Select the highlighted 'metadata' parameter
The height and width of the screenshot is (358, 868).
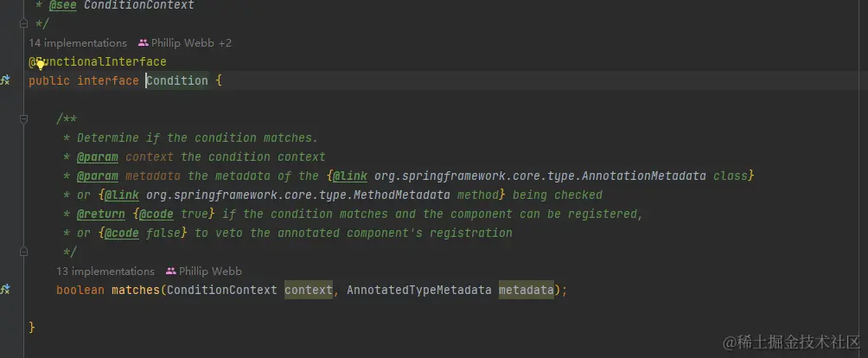(x=526, y=290)
